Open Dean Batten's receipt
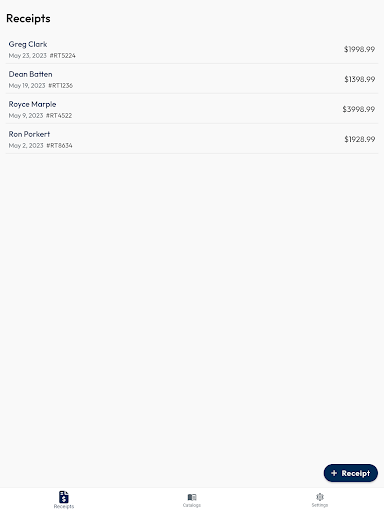 (192, 79)
